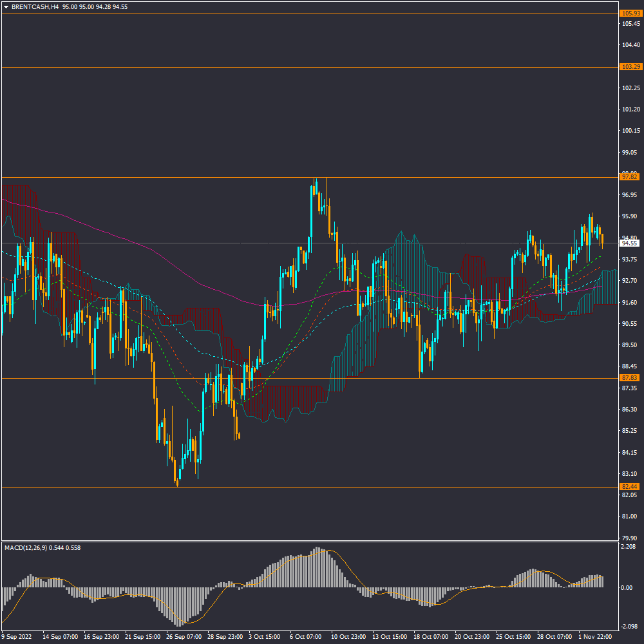Click the orange 82.44 price tag

click(629, 487)
